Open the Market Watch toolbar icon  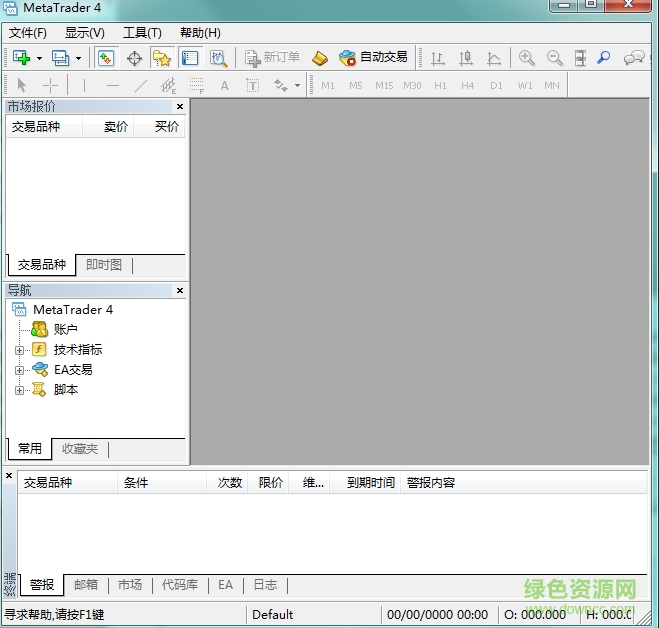[x=105, y=58]
